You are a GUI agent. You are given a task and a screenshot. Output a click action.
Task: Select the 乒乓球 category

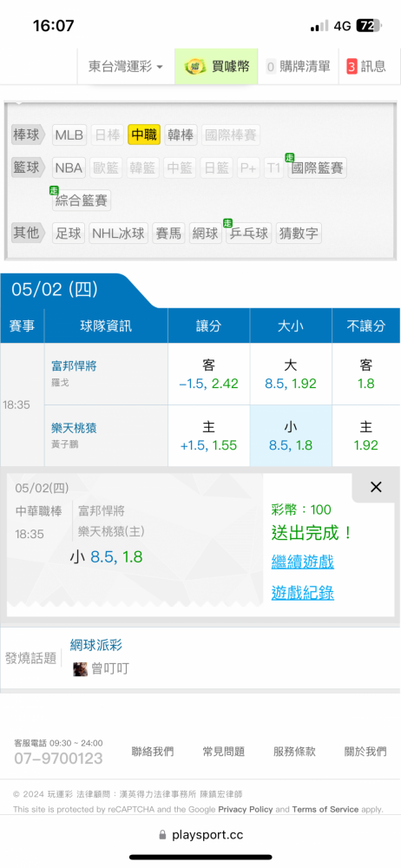coord(249,233)
